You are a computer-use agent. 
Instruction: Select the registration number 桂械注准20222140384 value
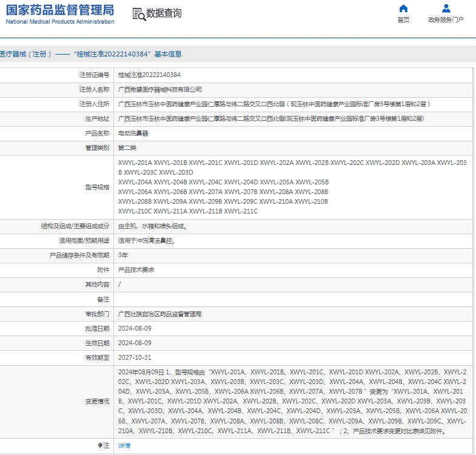point(149,75)
